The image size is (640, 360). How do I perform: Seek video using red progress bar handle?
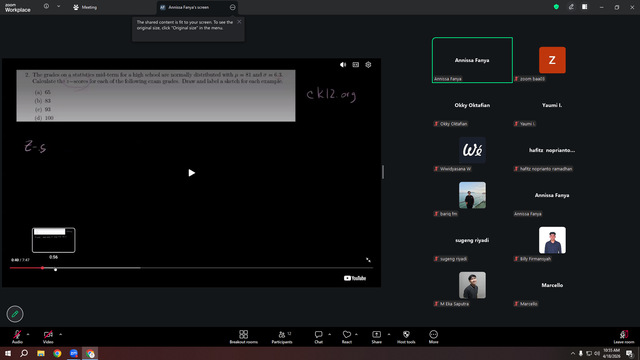(x=42, y=268)
